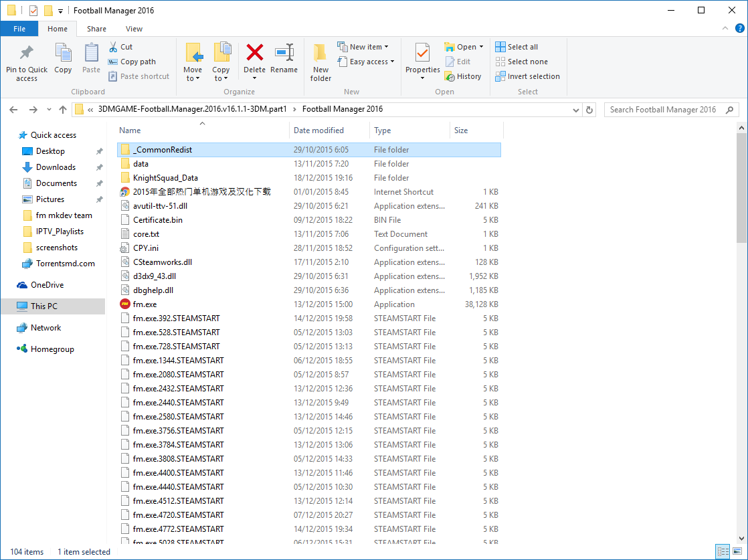Expand the Open button dropdown arrow

click(x=481, y=47)
